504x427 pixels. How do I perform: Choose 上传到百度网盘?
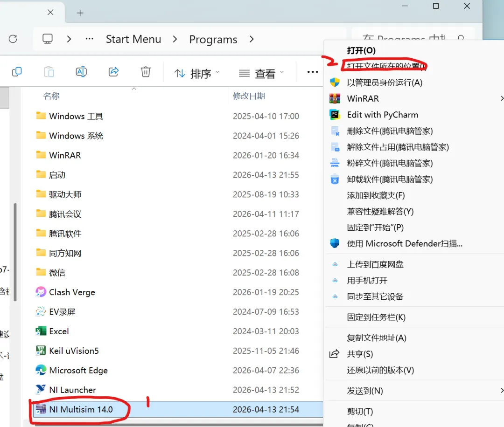point(375,264)
